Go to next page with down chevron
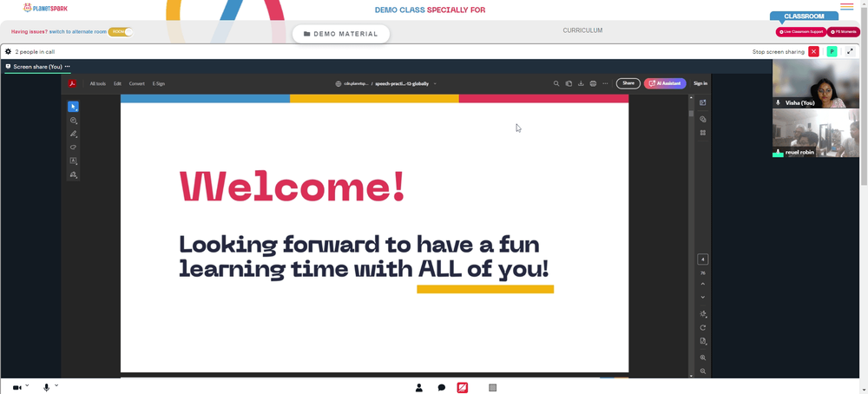868x394 pixels. [703, 297]
